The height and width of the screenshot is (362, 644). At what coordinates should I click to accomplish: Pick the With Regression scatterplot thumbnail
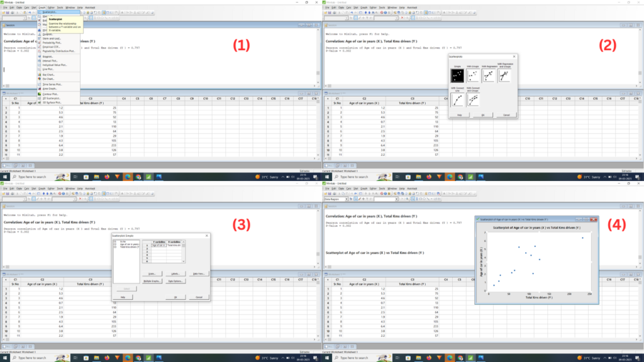[x=488, y=75]
